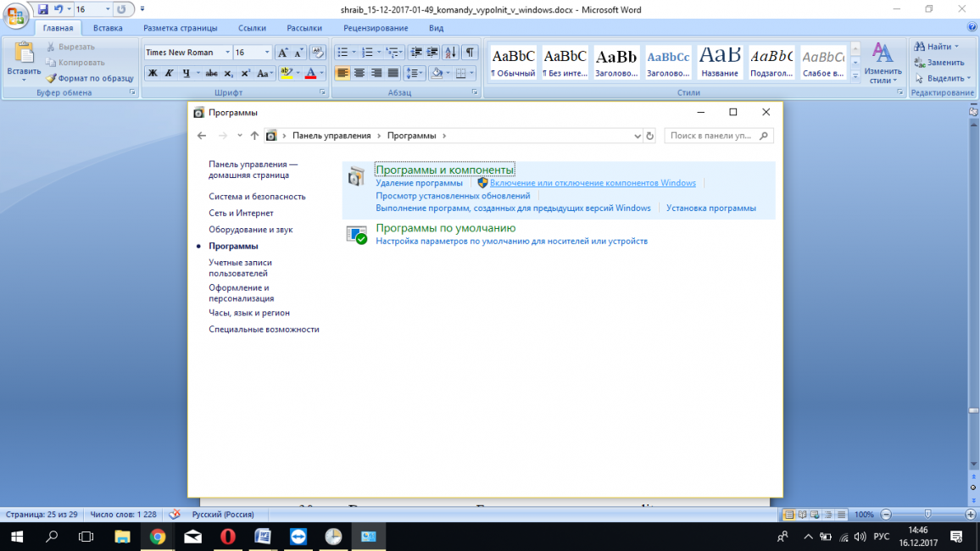
Task: Toggle strikethrough formatting
Action: tap(211, 73)
